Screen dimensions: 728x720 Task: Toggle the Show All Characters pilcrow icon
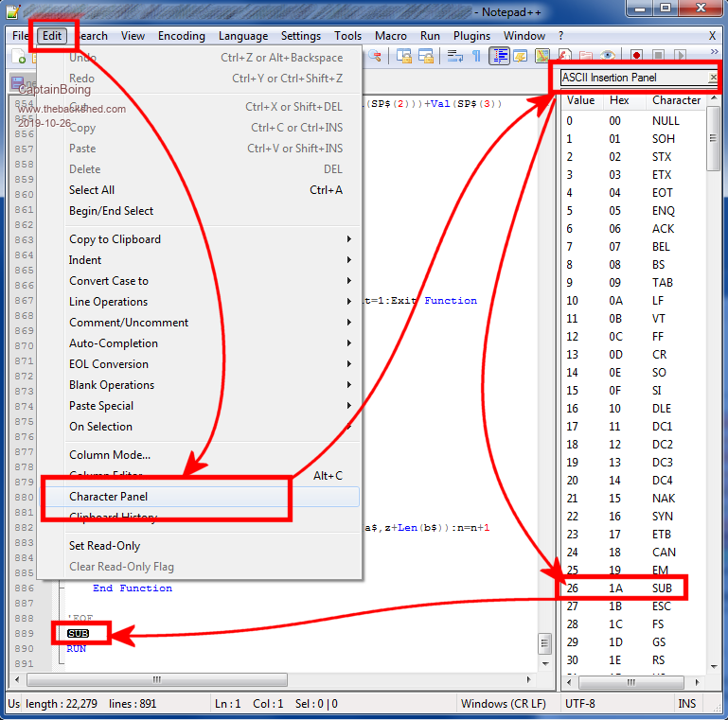[476, 57]
